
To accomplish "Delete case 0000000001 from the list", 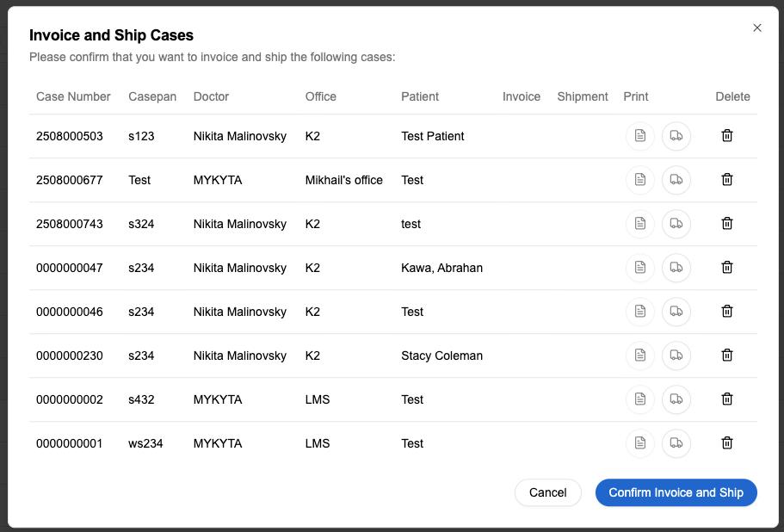I will (727, 443).
